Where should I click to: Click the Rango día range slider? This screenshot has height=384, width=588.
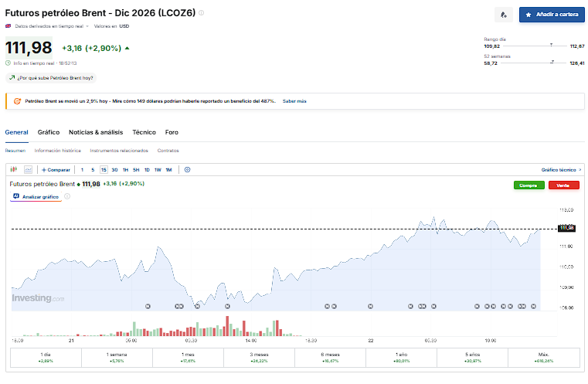tap(535, 46)
